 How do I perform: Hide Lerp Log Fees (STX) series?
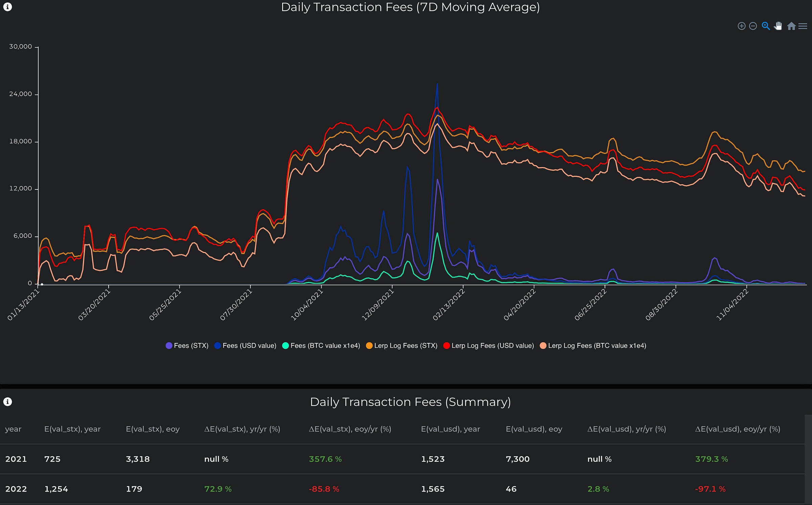click(x=402, y=346)
